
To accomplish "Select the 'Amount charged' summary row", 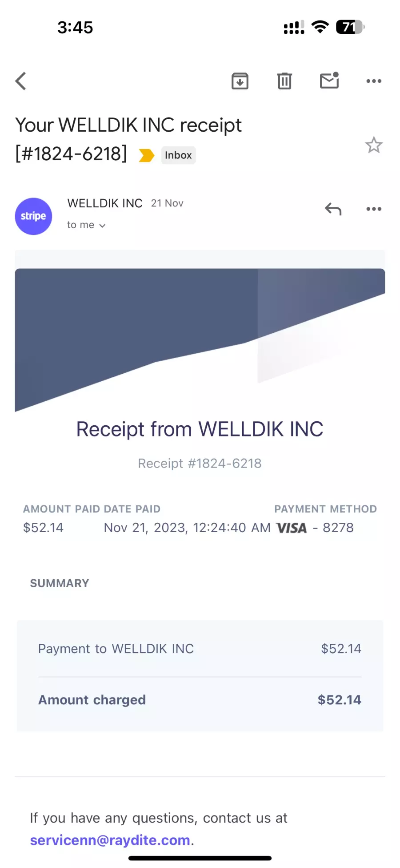I will 200,700.
